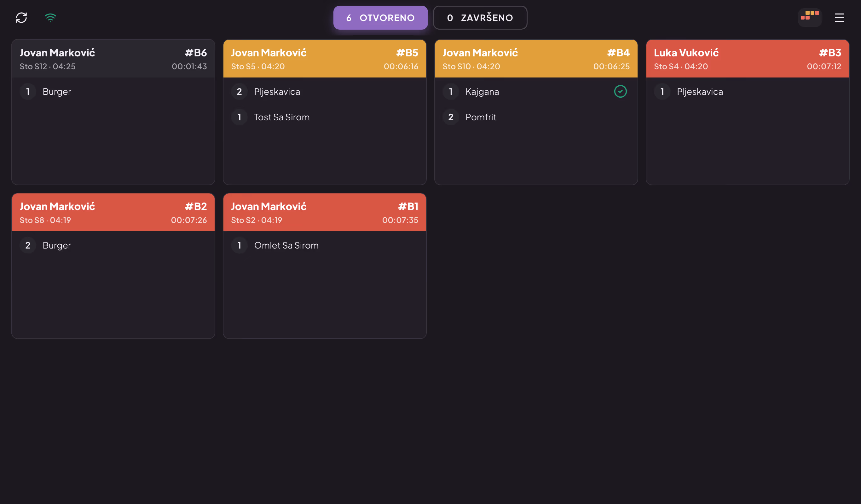861x504 pixels.
Task: Switch to the Završeno tab
Action: [480, 18]
